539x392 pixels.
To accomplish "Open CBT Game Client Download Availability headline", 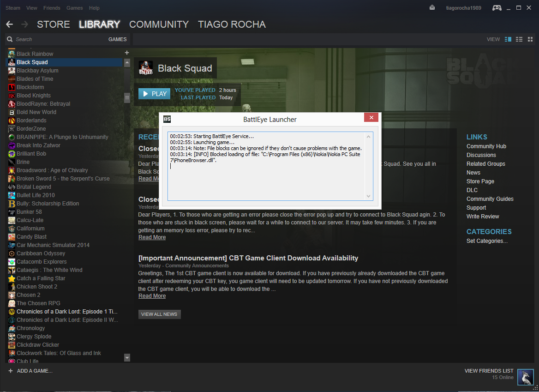I will point(248,258).
